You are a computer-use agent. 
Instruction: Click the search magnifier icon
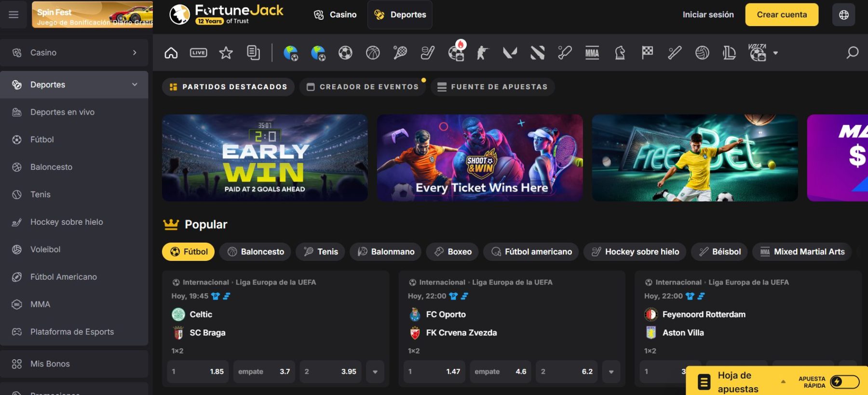(852, 53)
